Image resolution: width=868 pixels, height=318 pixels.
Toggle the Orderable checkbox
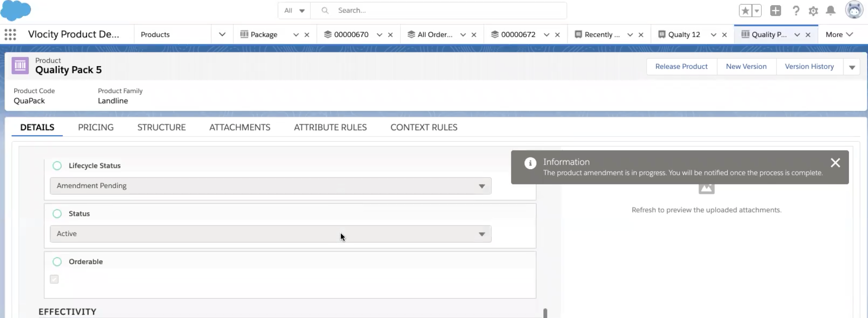click(54, 279)
